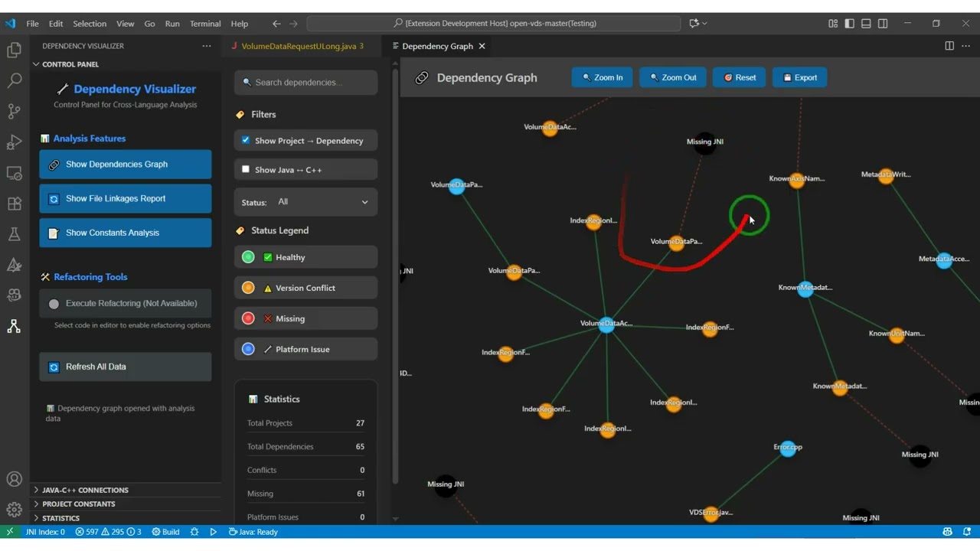Click the run triangle in status bar
The width and height of the screenshot is (980, 551).
click(x=213, y=532)
